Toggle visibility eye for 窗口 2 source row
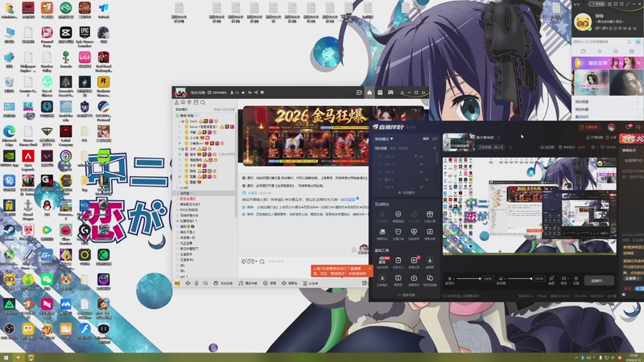Image resolution: width=644 pixels, height=362 pixels. coord(427,179)
